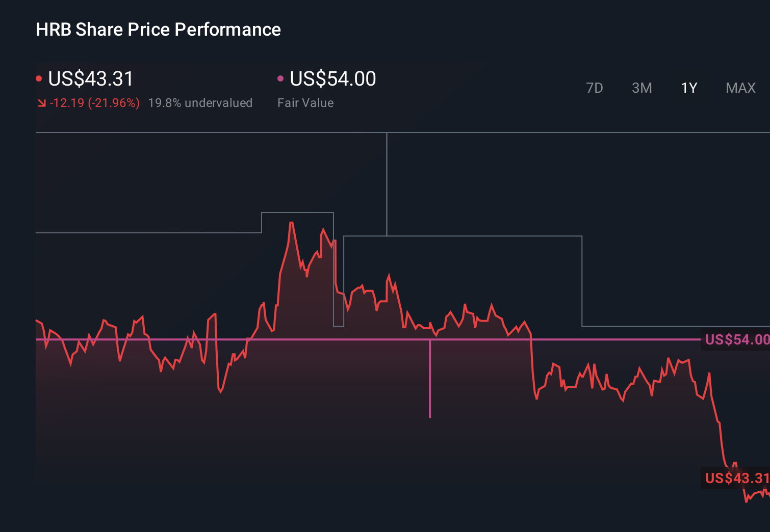
Task: Select the 3M time range
Action: click(x=641, y=88)
